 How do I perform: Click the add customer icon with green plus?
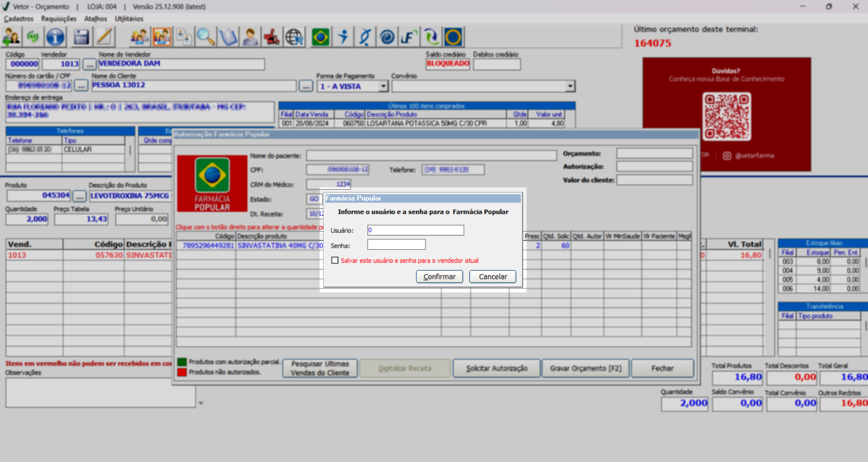[x=11, y=37]
